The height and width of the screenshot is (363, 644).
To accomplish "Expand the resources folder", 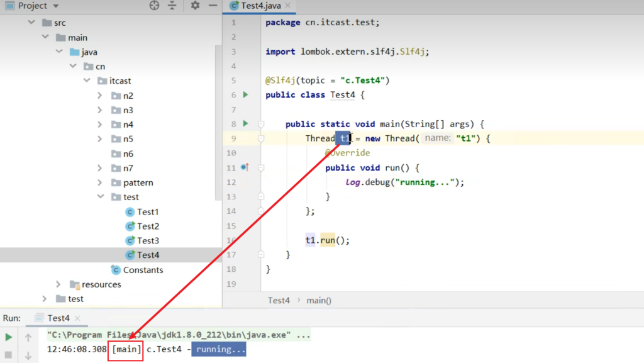I will [58, 284].
